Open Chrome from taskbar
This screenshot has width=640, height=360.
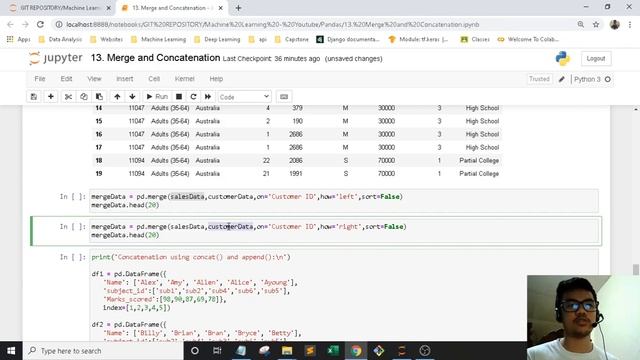tap(356, 351)
